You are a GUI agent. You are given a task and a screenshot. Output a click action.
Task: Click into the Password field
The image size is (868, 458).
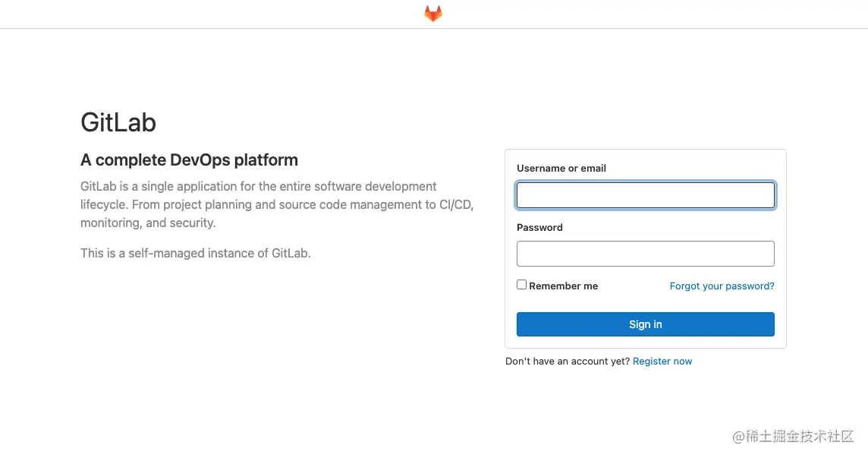tap(646, 254)
